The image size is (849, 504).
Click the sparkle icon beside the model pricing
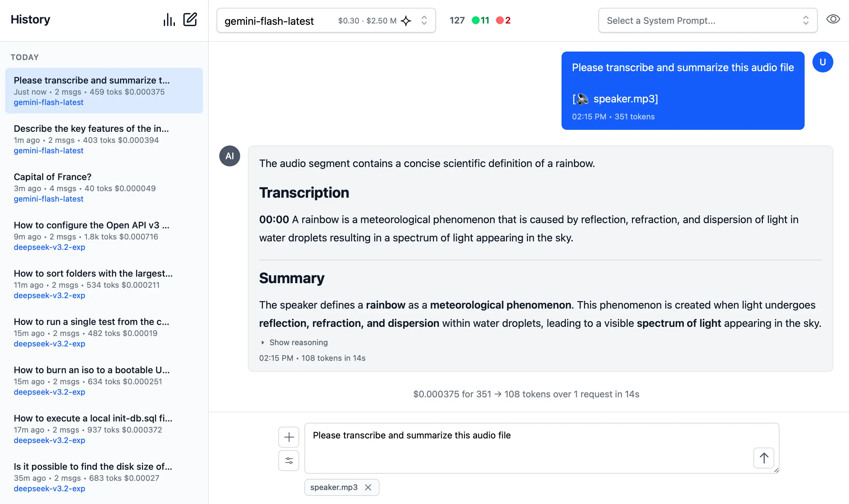tap(406, 20)
